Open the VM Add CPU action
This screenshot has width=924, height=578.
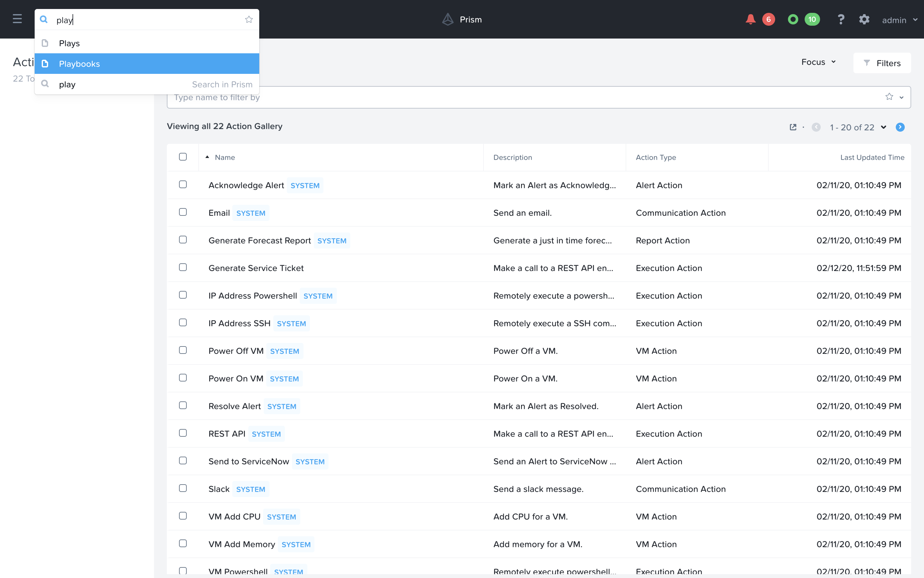(235, 516)
